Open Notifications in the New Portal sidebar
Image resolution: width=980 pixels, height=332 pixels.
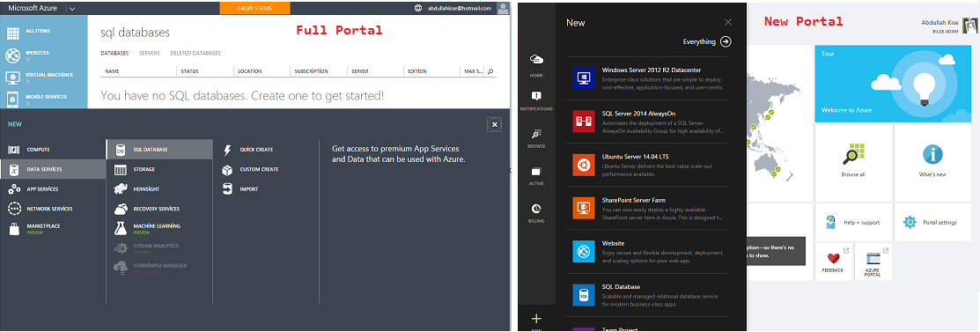pos(536,100)
